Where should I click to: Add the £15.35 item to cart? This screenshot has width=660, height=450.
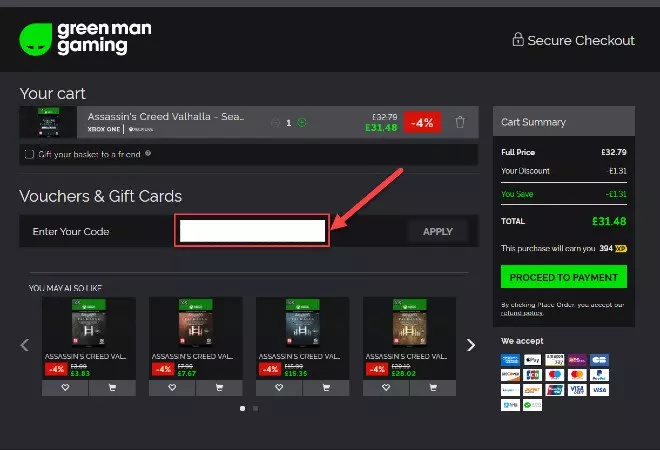pos(326,388)
